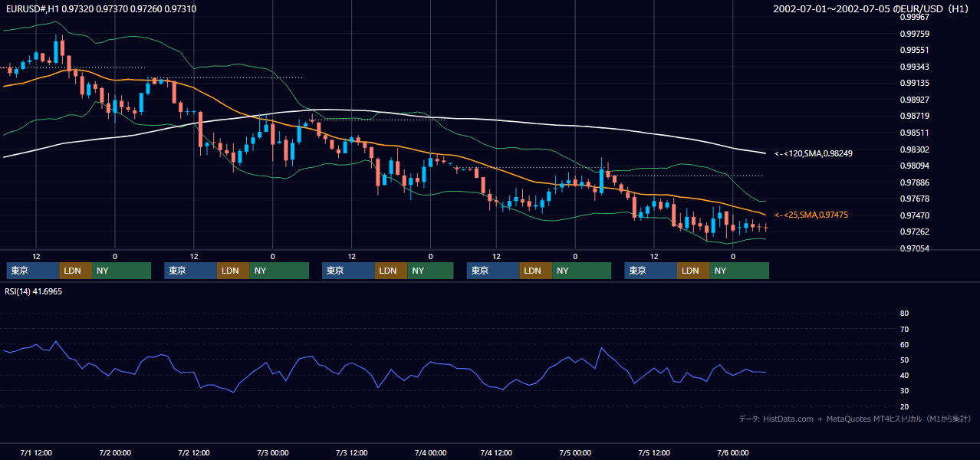Click the 0.98302 price axis label
The width and height of the screenshot is (980, 460).
(914, 149)
